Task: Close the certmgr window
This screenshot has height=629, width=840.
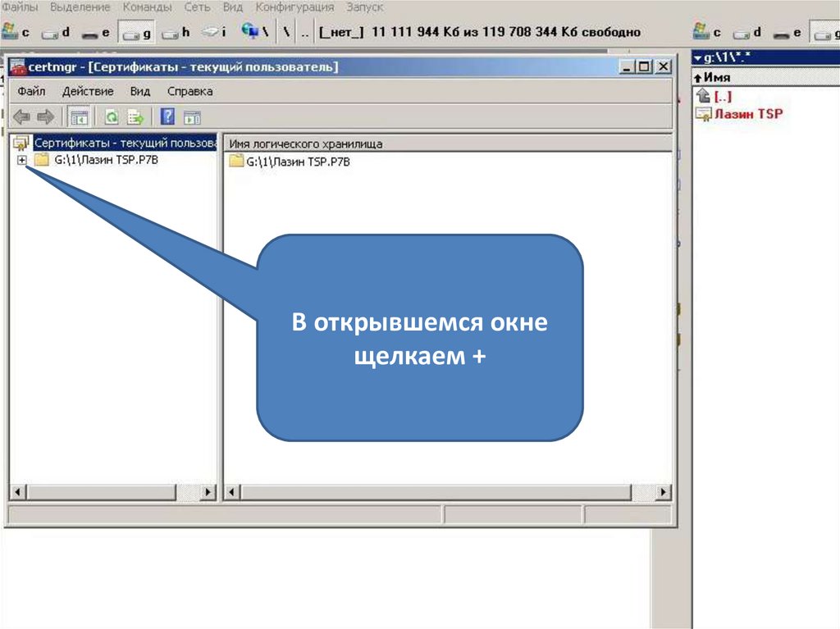Action: pyautogui.click(x=663, y=66)
